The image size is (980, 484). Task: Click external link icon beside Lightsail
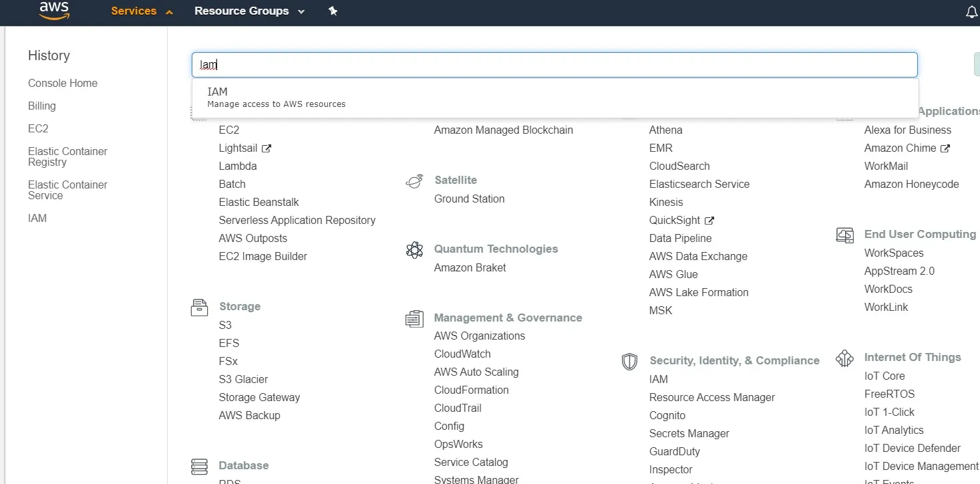(267, 148)
